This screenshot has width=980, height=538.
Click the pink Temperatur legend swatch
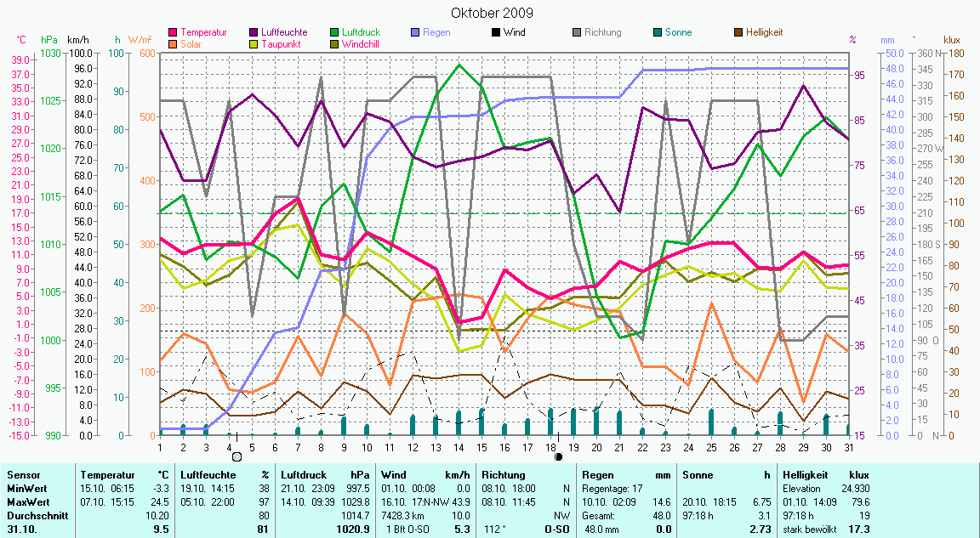(x=174, y=33)
